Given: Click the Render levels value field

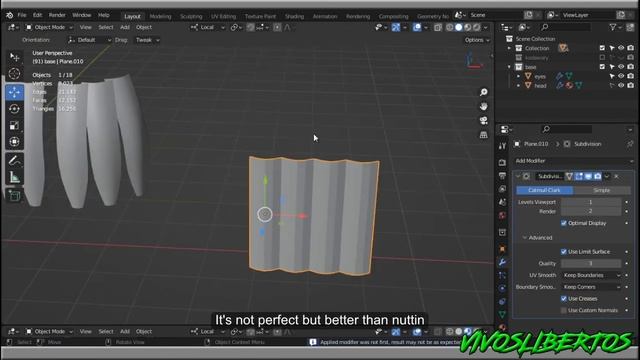Looking at the screenshot, I should (591, 211).
